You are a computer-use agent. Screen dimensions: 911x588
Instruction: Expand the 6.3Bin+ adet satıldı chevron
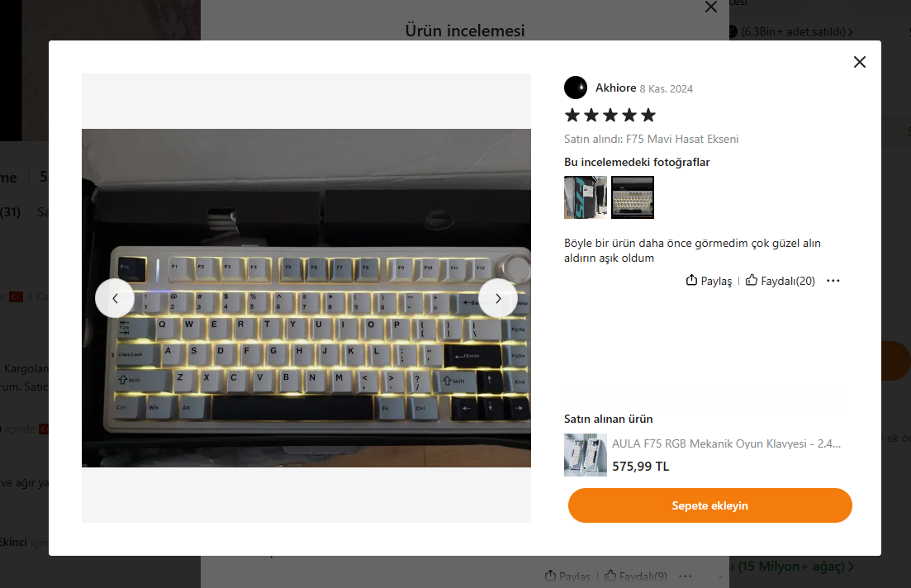point(851,32)
